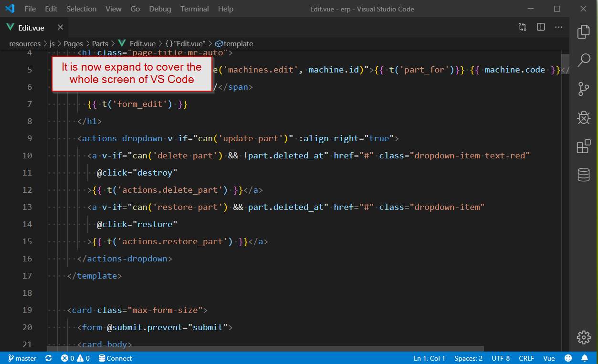Open the Help menu
This screenshot has height=364, width=598.
click(x=226, y=9)
